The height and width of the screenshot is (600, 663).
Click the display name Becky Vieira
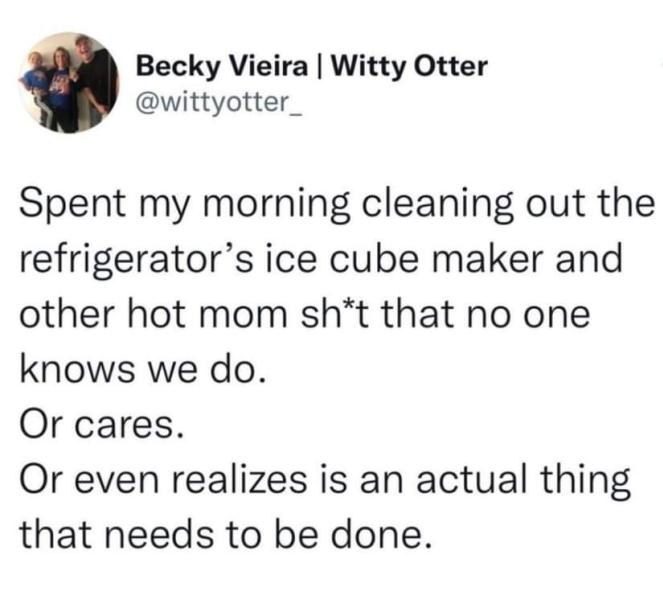pos(222,66)
